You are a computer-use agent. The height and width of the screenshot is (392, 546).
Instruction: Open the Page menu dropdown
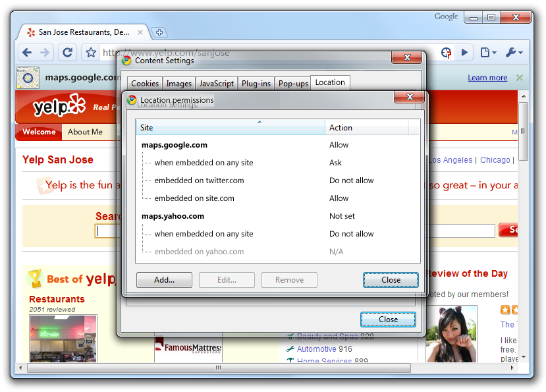click(487, 53)
